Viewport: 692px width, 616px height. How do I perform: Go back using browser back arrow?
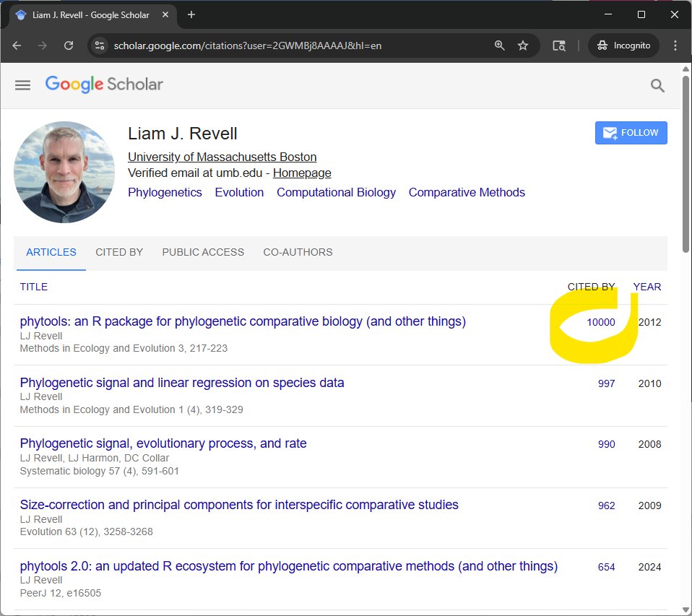[17, 45]
